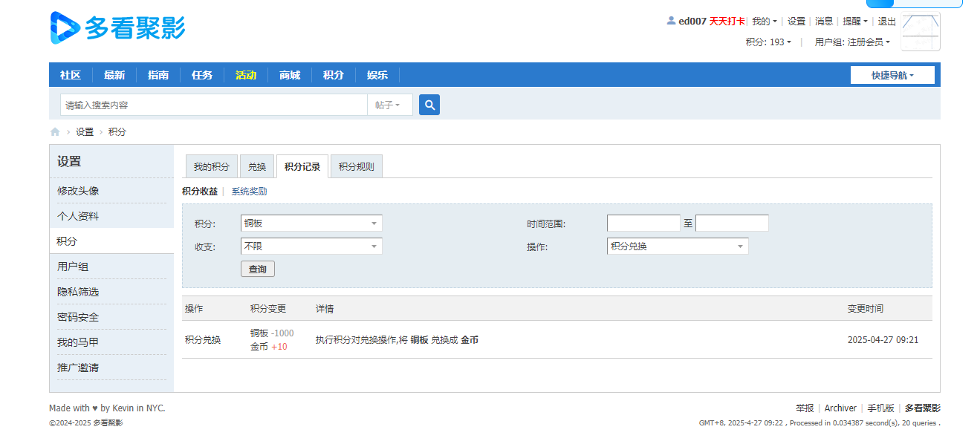Expand the 快捷导航 quick navigation menu
980x444 pixels.
point(892,75)
